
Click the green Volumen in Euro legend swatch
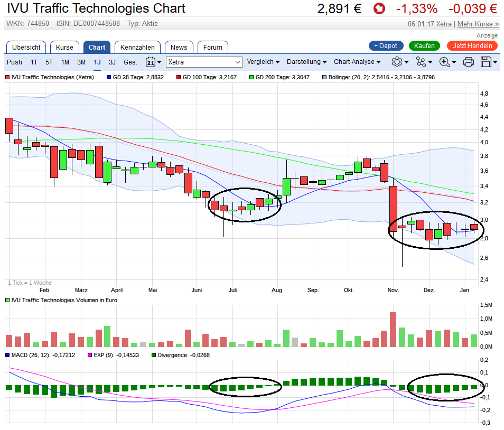pyautogui.click(x=7, y=300)
